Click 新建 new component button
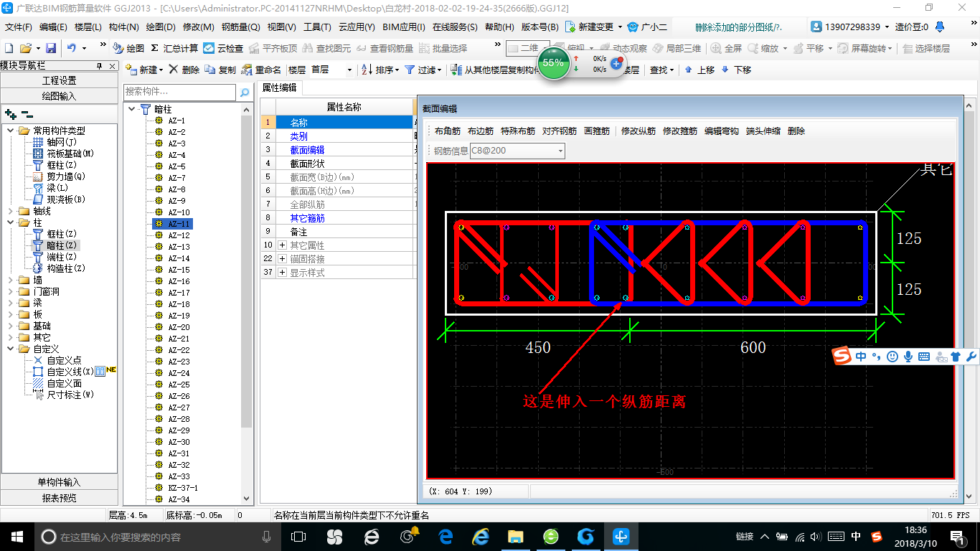Image resolution: width=980 pixels, height=551 pixels. coord(143,70)
